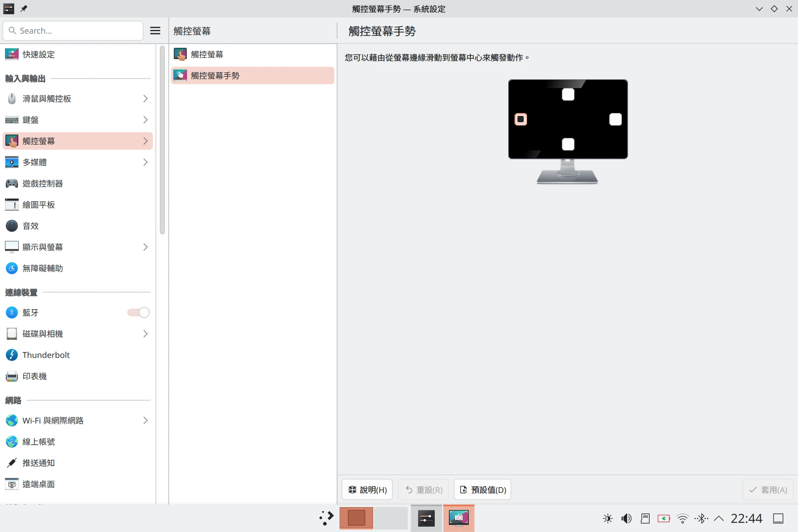Viewport: 798px width, 532px height.
Task: Open the 印表機 settings page
Action: point(34,376)
